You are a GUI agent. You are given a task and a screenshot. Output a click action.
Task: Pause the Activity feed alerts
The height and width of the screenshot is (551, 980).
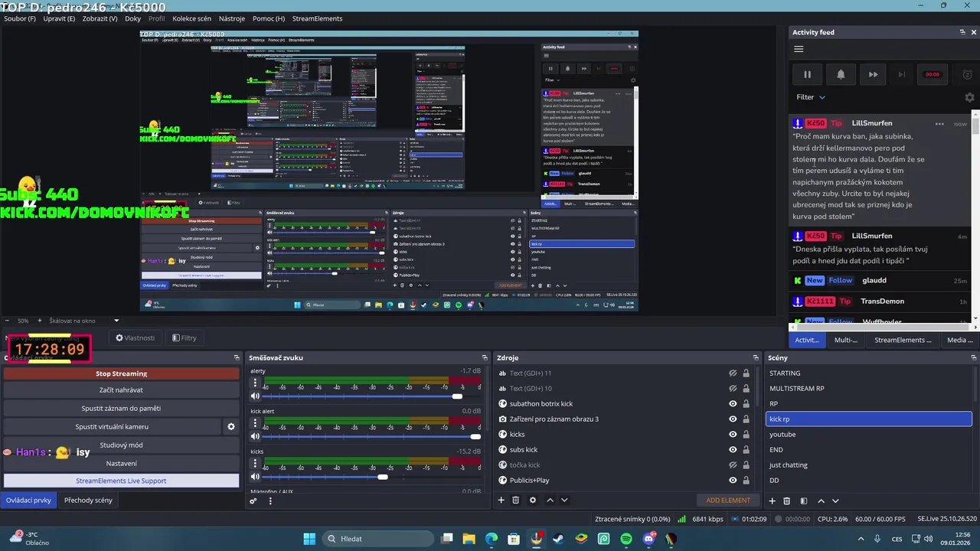click(x=807, y=74)
